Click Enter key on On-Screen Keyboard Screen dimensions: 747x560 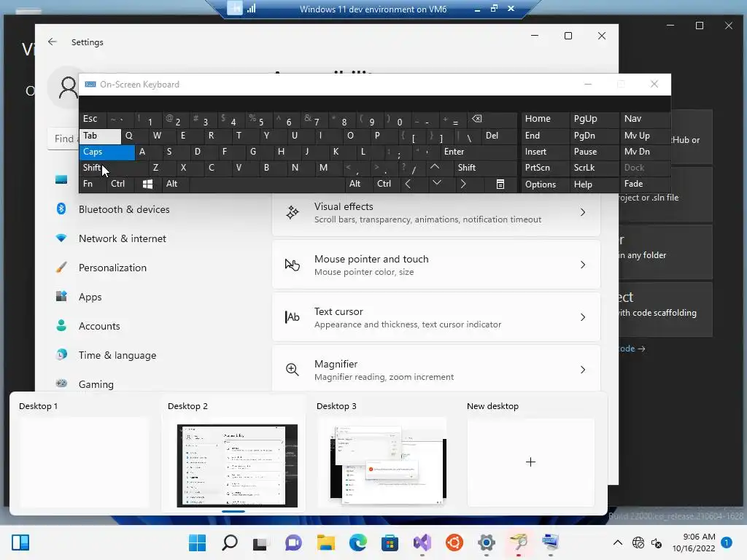click(479, 152)
